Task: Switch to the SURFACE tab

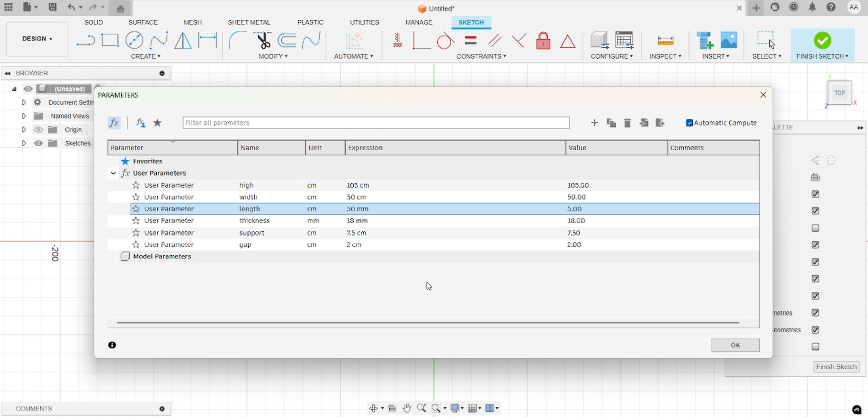Action: tap(143, 22)
